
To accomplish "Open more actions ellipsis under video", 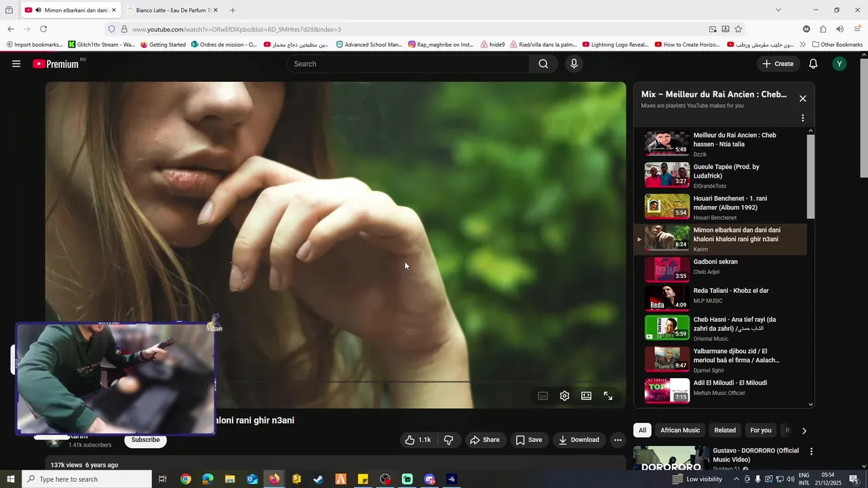I will click(x=618, y=440).
